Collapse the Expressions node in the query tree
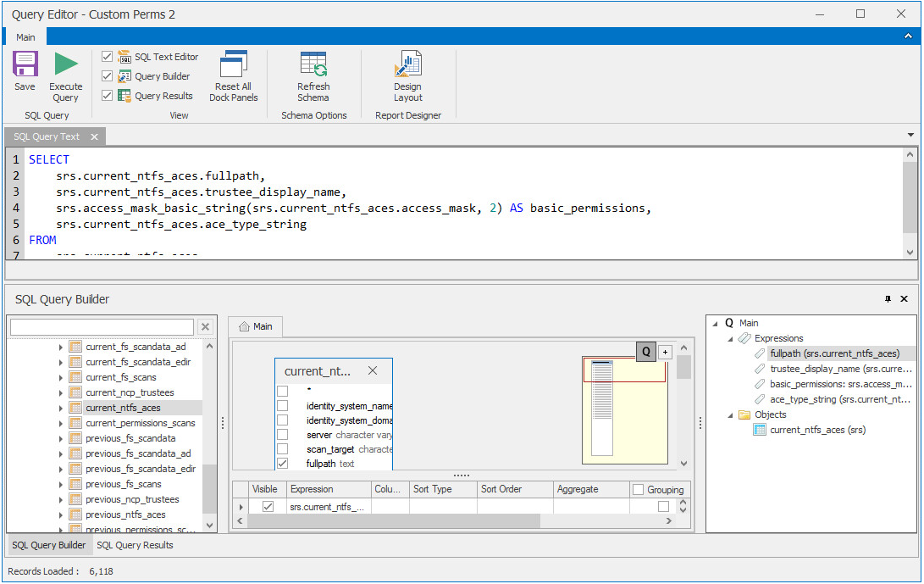The image size is (924, 584). (x=729, y=338)
